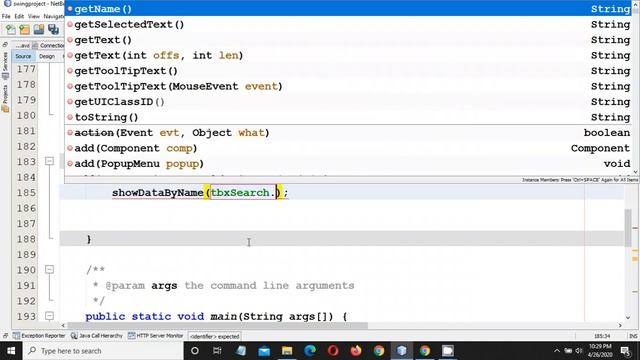Click inside tbxSearch in line 185

point(240,193)
